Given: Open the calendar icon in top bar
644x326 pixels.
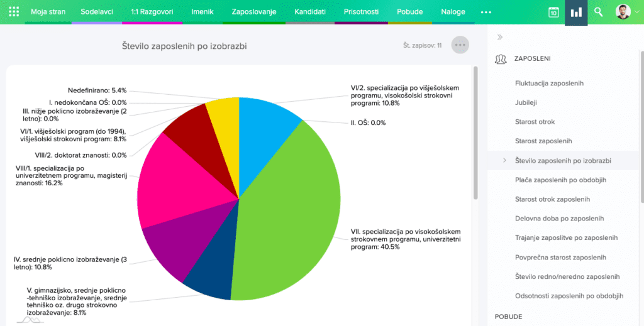Looking at the screenshot, I should (x=553, y=13).
